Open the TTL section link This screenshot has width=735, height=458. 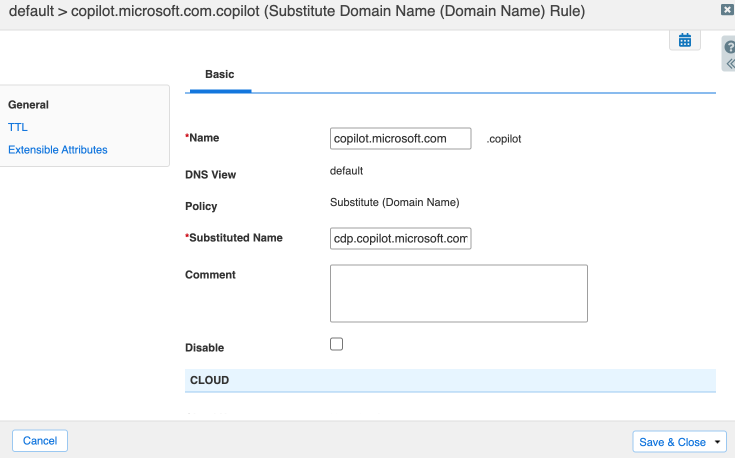(18, 127)
